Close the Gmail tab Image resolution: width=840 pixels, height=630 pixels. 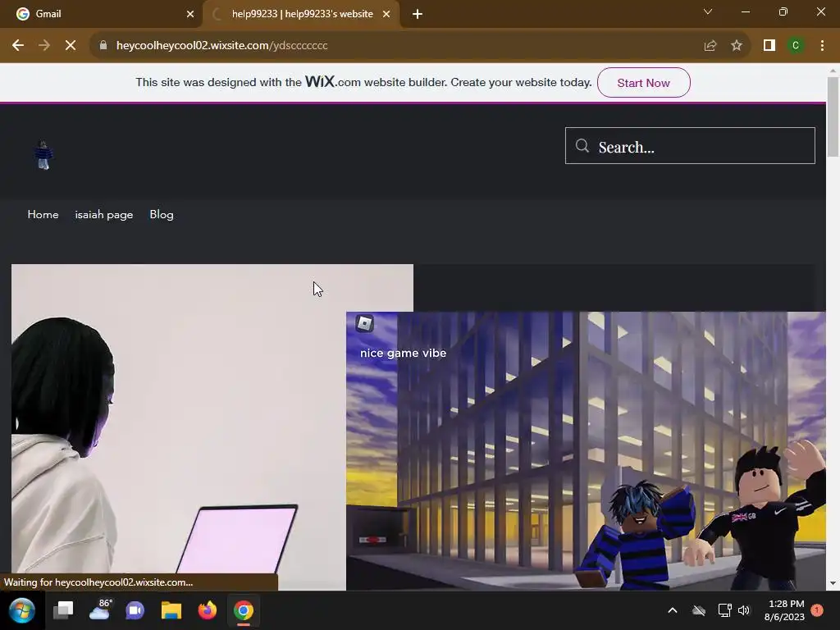point(190,14)
